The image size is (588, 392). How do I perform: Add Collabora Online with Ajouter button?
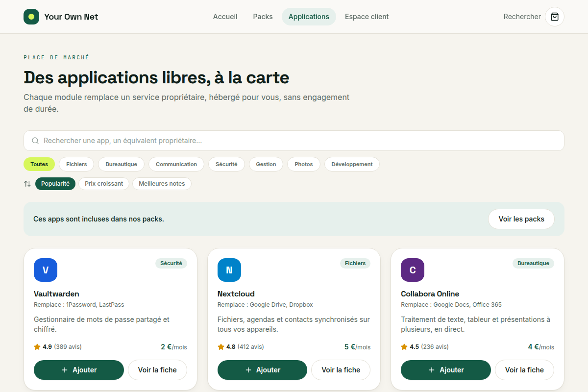(x=446, y=370)
